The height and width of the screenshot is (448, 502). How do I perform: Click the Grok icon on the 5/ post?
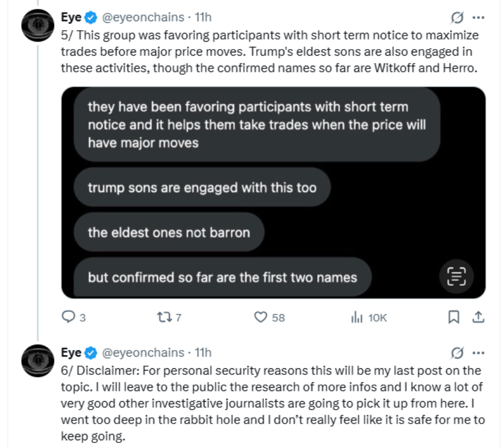coord(457,17)
